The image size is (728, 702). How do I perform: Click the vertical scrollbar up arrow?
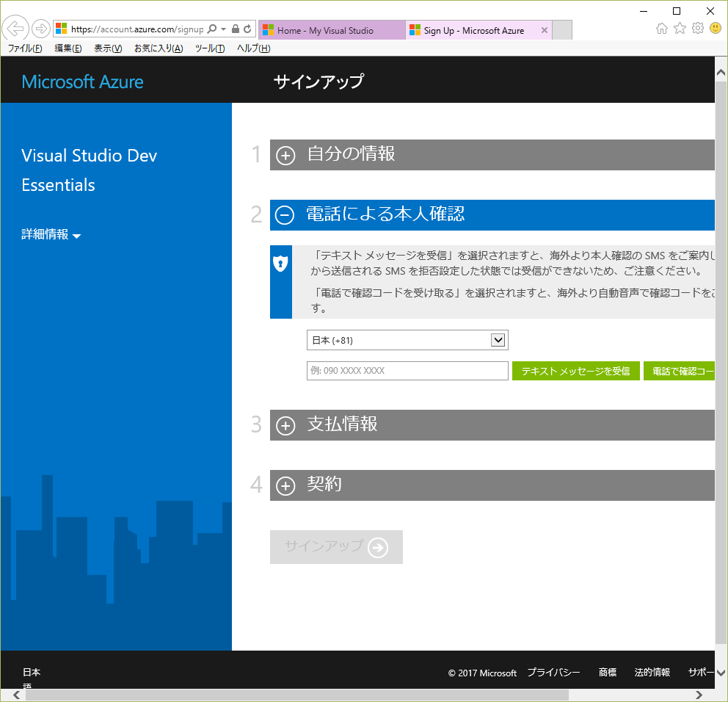721,72
